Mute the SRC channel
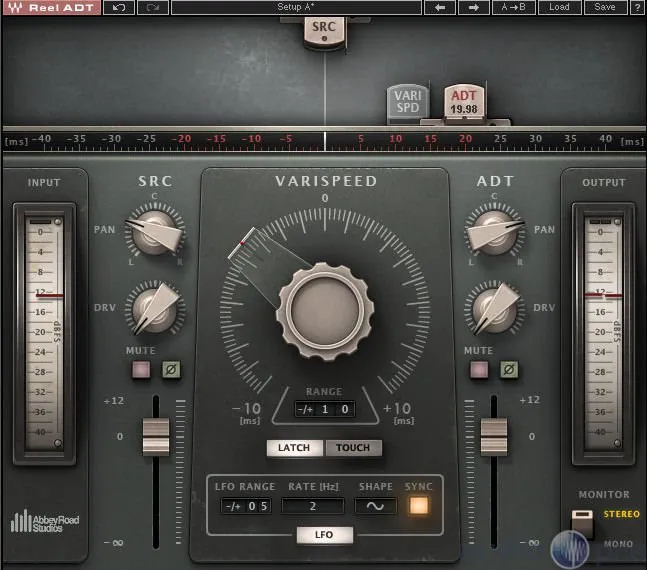The image size is (647, 570). pos(141,369)
